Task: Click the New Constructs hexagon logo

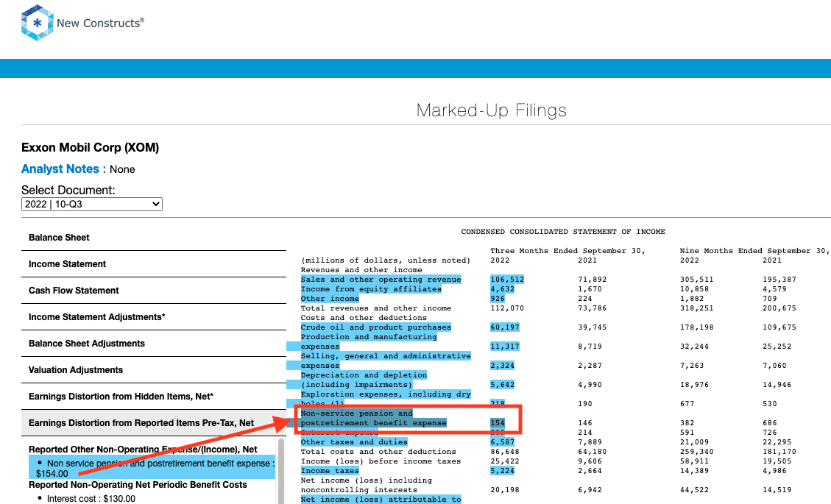Action: 37,23
